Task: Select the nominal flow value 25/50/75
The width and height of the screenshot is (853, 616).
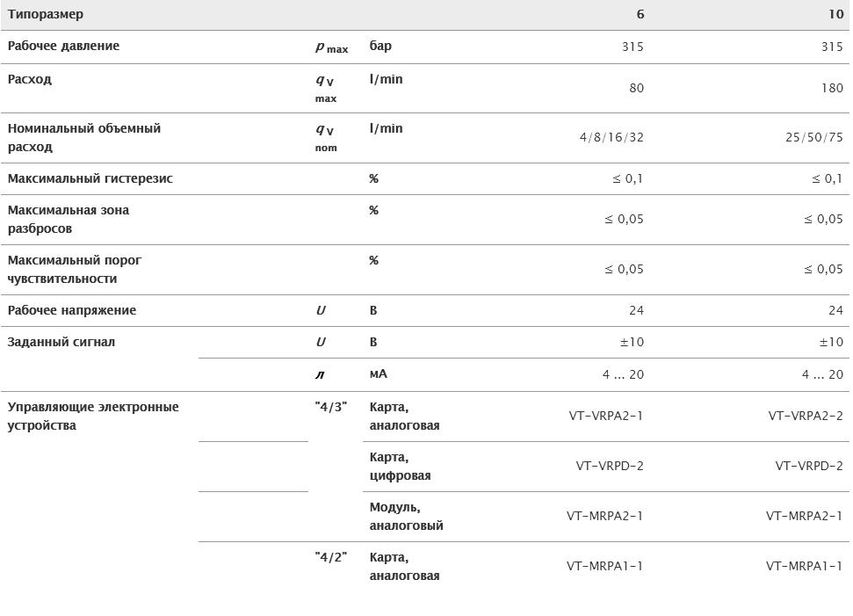Action: (x=814, y=137)
